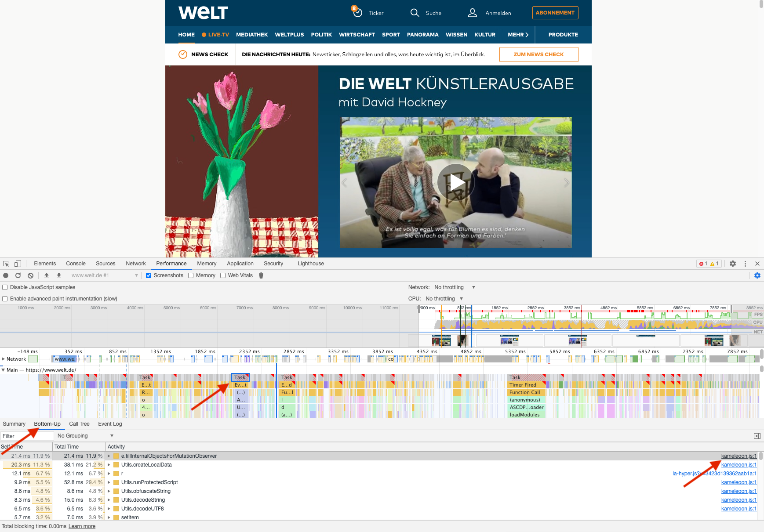Click the NEWS CHECK checkmark icon
The height and width of the screenshot is (532, 764).
(183, 54)
